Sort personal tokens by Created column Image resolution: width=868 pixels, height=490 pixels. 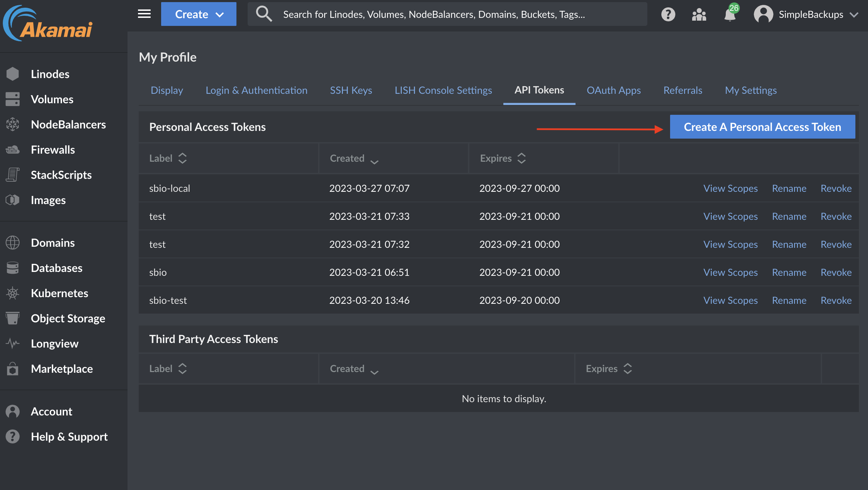(x=354, y=159)
